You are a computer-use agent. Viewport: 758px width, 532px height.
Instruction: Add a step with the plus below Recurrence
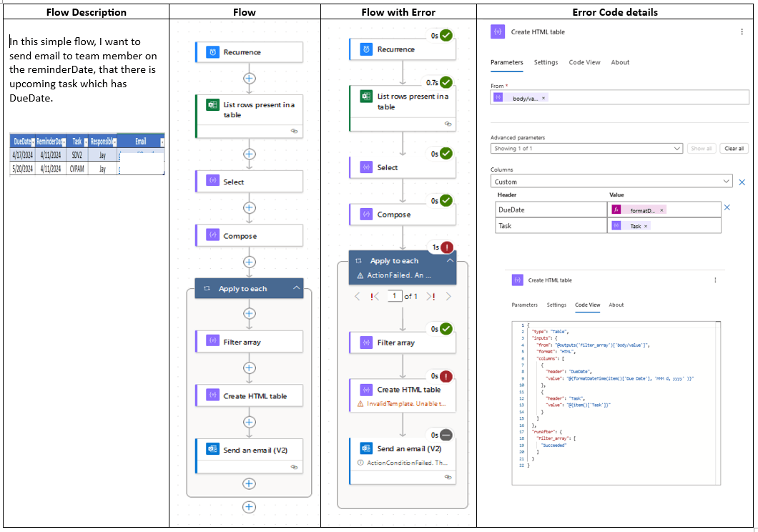[x=249, y=78]
